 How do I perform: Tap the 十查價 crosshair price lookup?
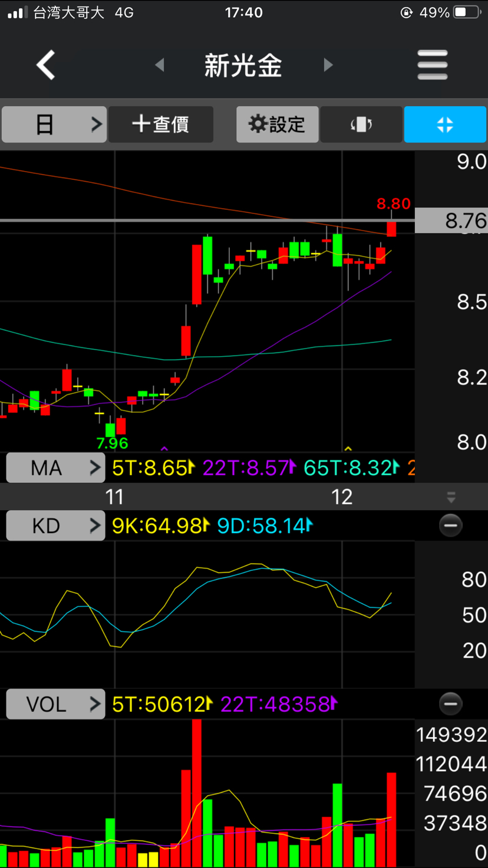161,124
